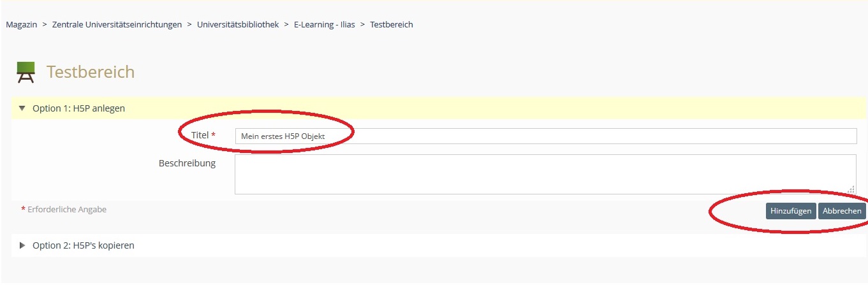Viewport: 868px width, 306px height.
Task: Expand Option 2 using its triangle arrow
Action: coord(22,245)
